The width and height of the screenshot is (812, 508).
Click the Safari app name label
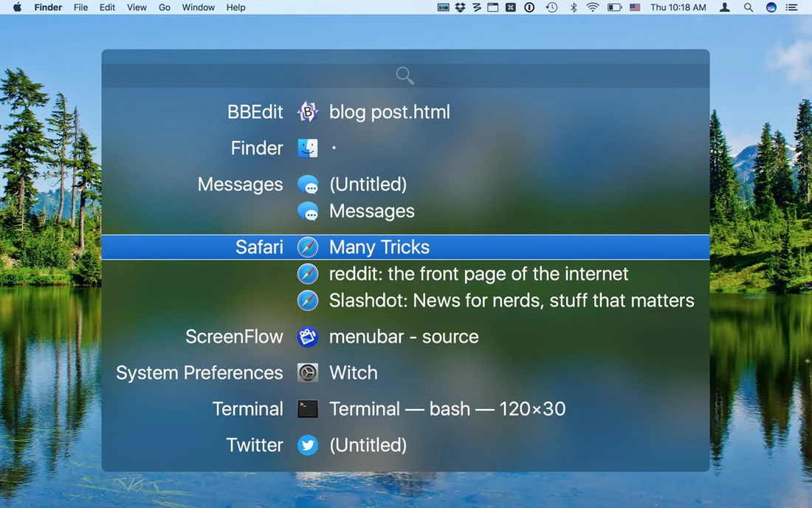click(259, 247)
